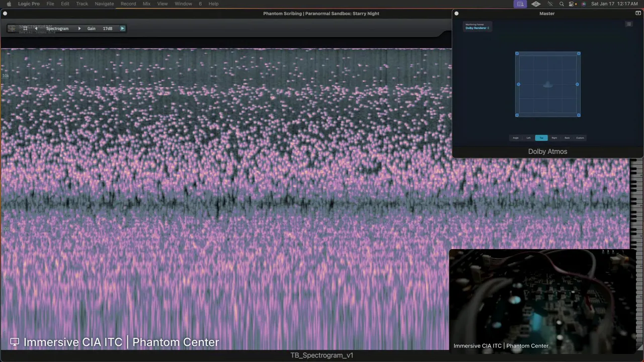Select the Right view tab
The image size is (644, 362).
point(554,138)
